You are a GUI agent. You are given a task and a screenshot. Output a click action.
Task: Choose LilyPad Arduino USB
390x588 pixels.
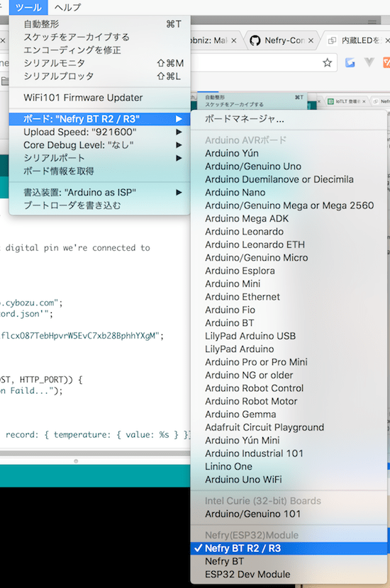point(289,336)
